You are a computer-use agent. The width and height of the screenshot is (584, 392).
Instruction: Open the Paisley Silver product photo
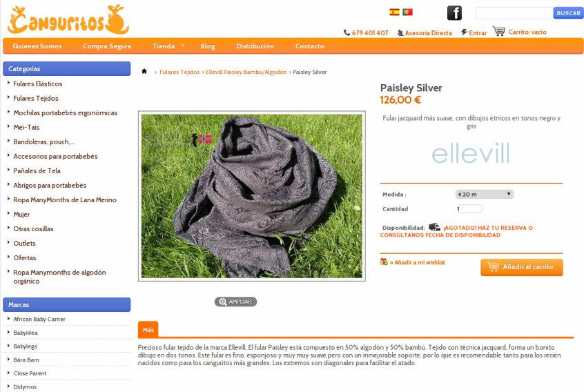(x=252, y=196)
